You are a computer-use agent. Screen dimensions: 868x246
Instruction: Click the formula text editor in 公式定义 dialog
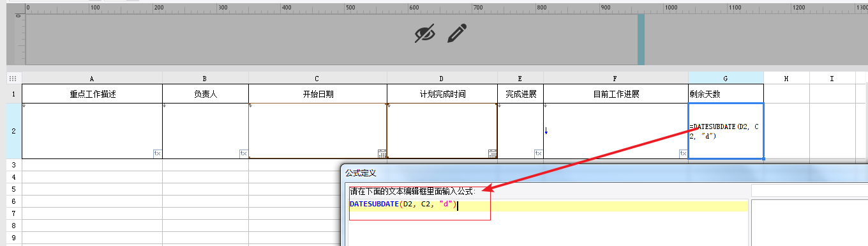(548, 222)
